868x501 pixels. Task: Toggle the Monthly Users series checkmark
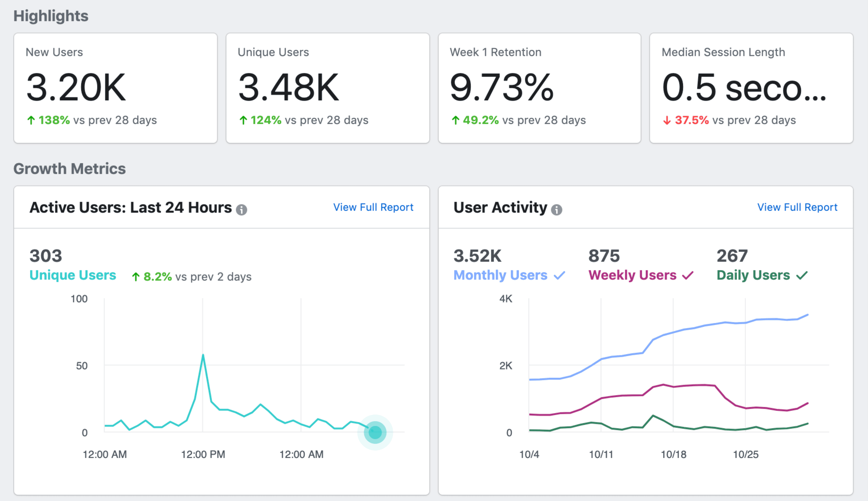point(560,275)
